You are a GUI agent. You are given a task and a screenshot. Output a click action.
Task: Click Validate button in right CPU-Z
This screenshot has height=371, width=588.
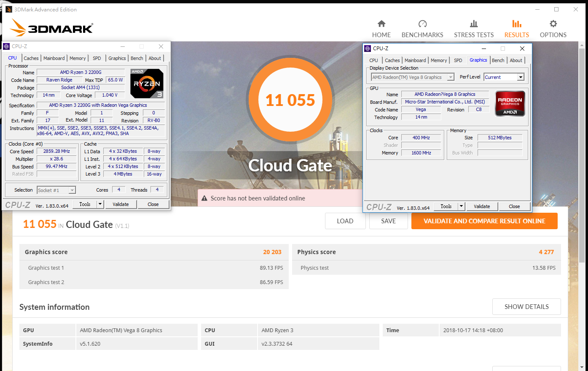point(482,206)
